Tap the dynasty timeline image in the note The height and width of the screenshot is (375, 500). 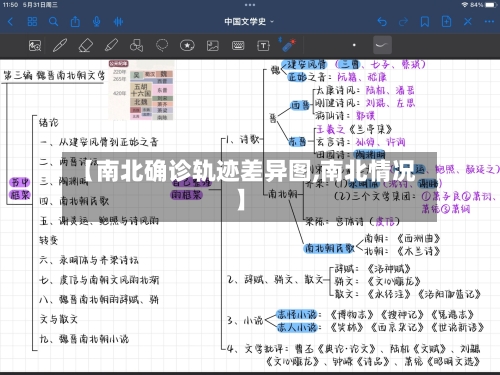(141, 90)
